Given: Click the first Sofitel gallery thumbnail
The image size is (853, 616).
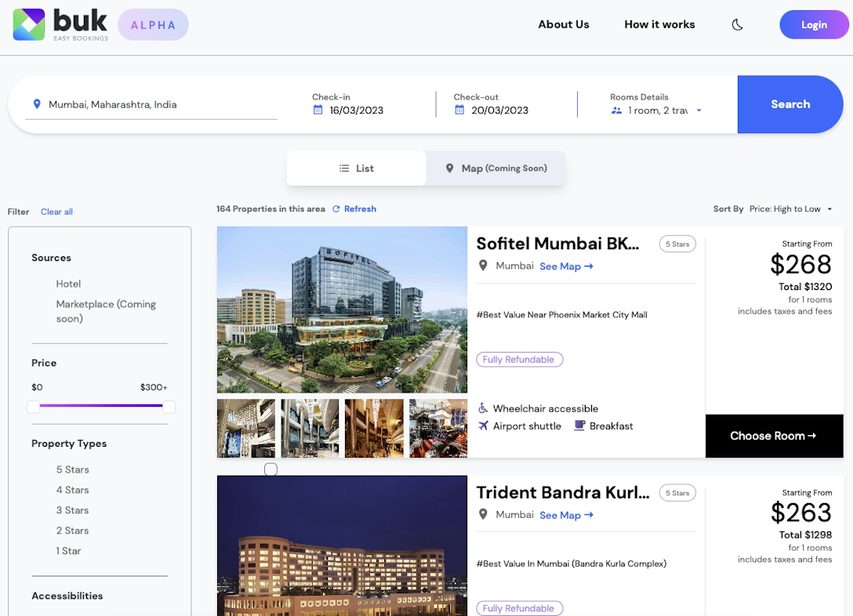Looking at the screenshot, I should point(245,428).
